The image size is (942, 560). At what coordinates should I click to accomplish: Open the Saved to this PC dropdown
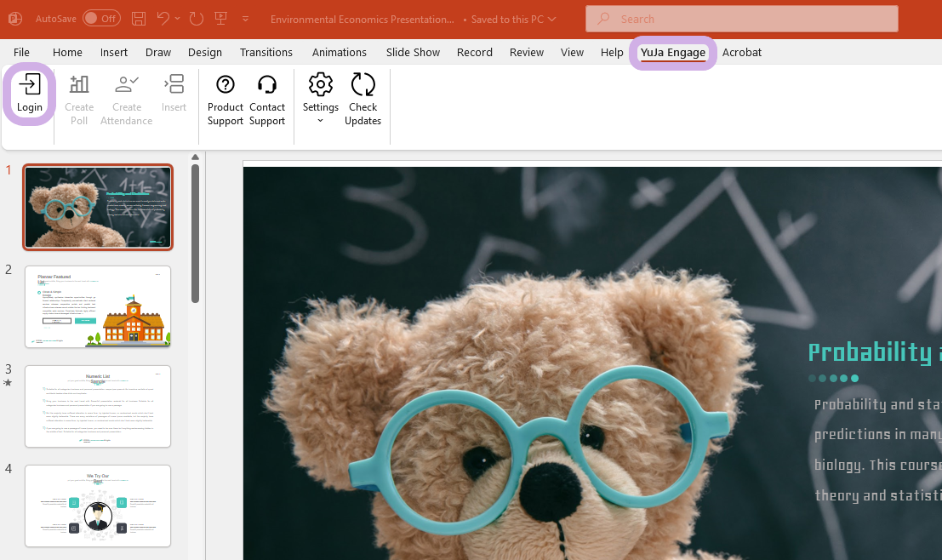[x=552, y=19]
